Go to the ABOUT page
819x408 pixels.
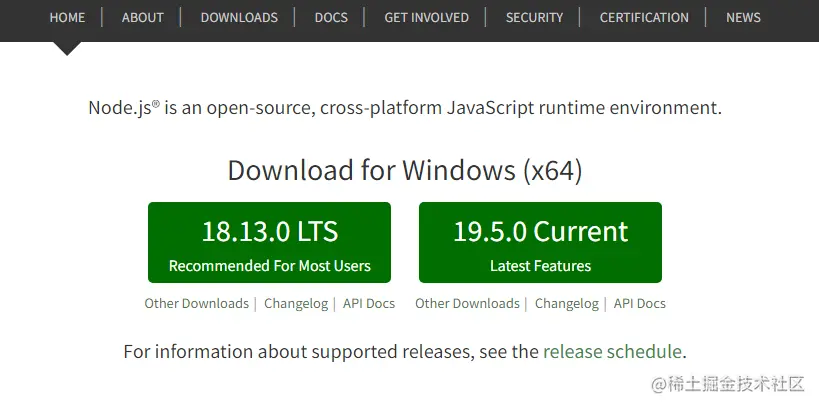point(143,18)
